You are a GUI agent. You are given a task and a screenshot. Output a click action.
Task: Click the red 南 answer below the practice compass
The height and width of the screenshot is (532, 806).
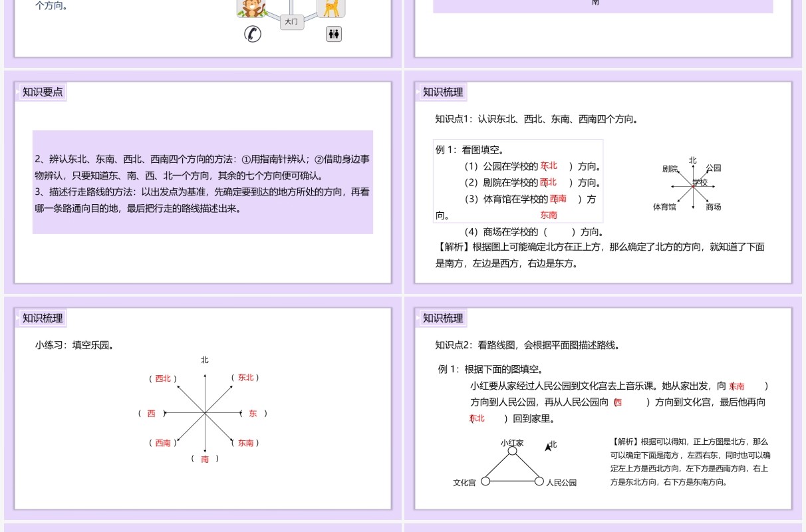pos(205,459)
